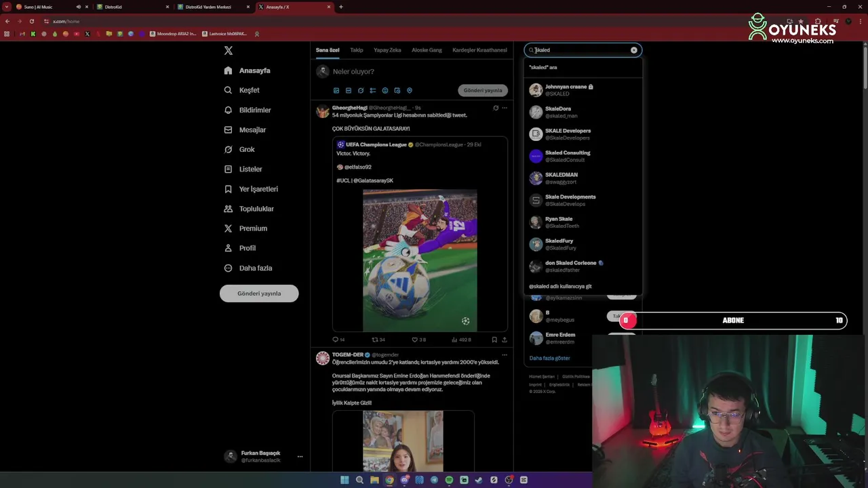Switch to the Sana özel tab
This screenshot has height=488, width=868.
(328, 50)
